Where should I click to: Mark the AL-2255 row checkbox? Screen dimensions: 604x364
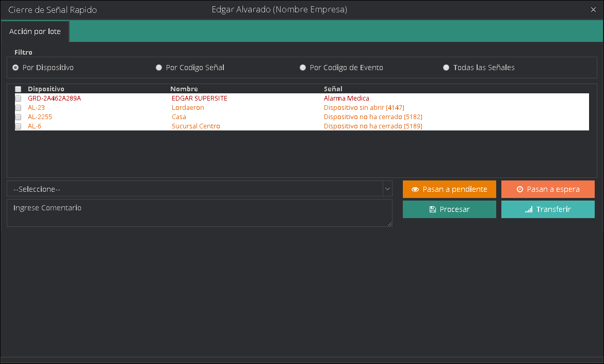click(x=18, y=117)
